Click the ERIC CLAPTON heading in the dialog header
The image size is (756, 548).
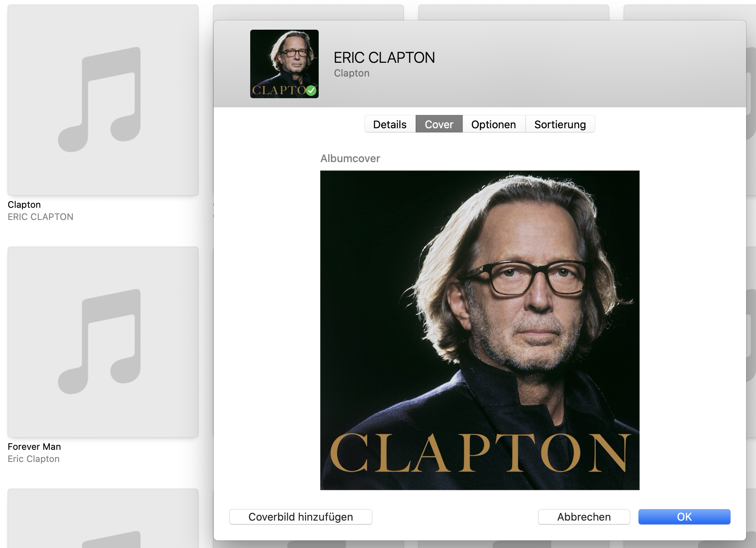(384, 58)
